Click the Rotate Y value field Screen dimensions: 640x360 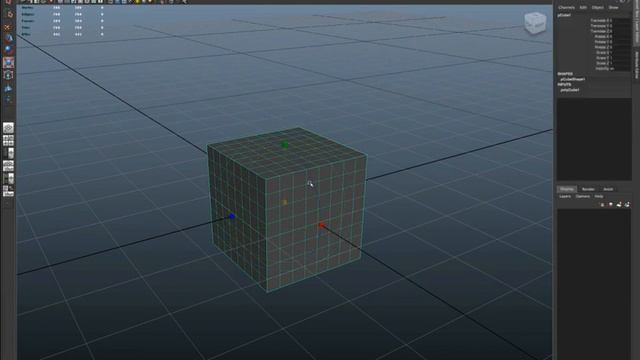point(621,42)
